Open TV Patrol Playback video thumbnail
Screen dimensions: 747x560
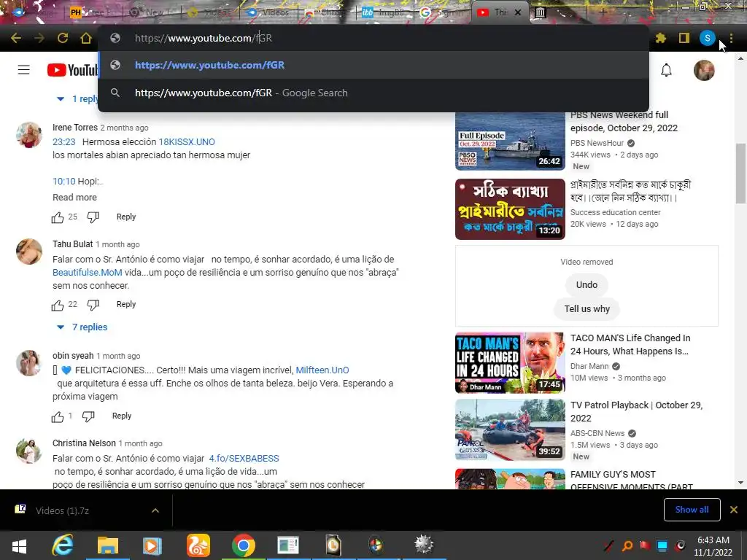[510, 429]
